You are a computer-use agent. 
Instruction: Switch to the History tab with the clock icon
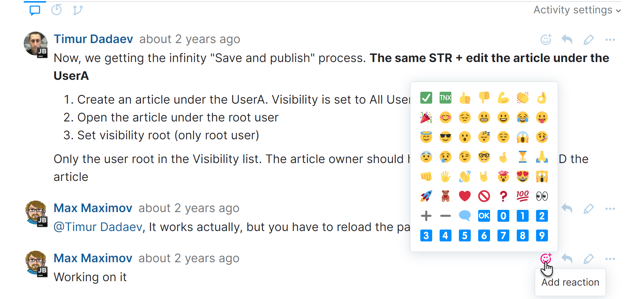[56, 10]
